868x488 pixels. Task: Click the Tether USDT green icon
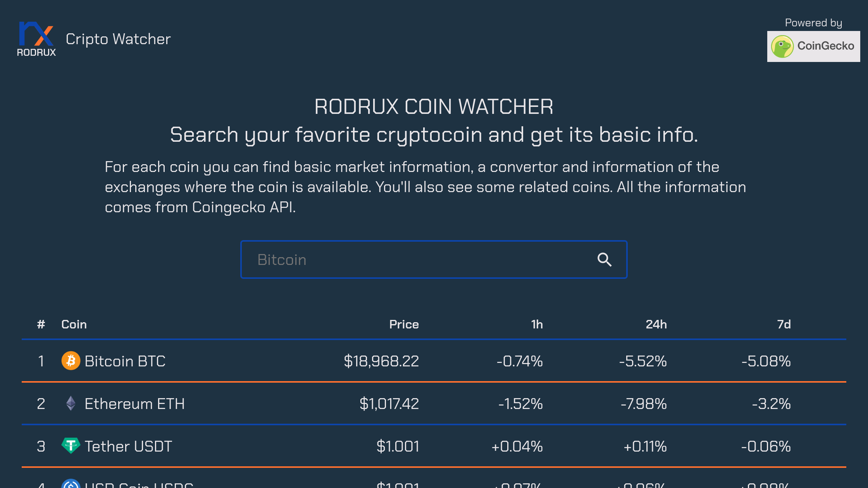[x=71, y=446]
